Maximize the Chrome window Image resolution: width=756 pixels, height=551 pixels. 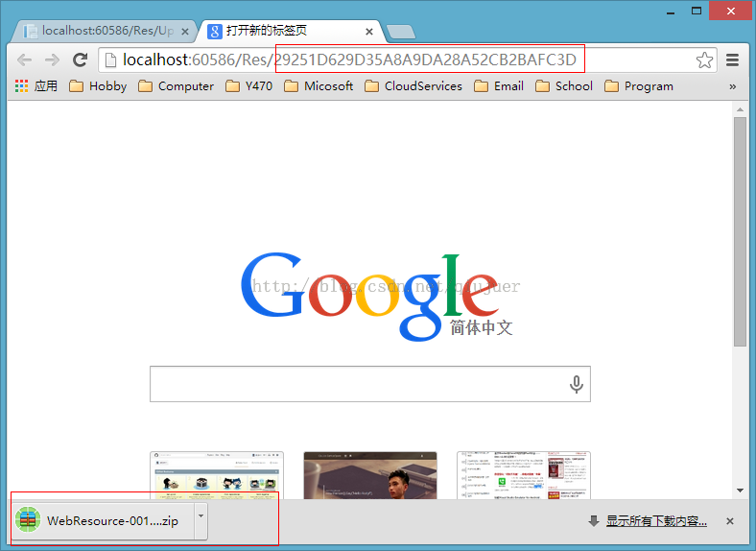pos(697,11)
